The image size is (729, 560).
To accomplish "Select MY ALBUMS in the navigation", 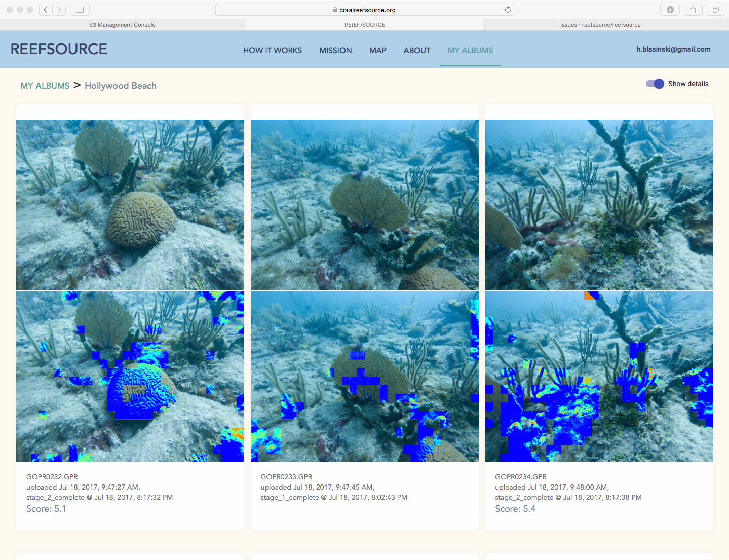I will coord(470,50).
